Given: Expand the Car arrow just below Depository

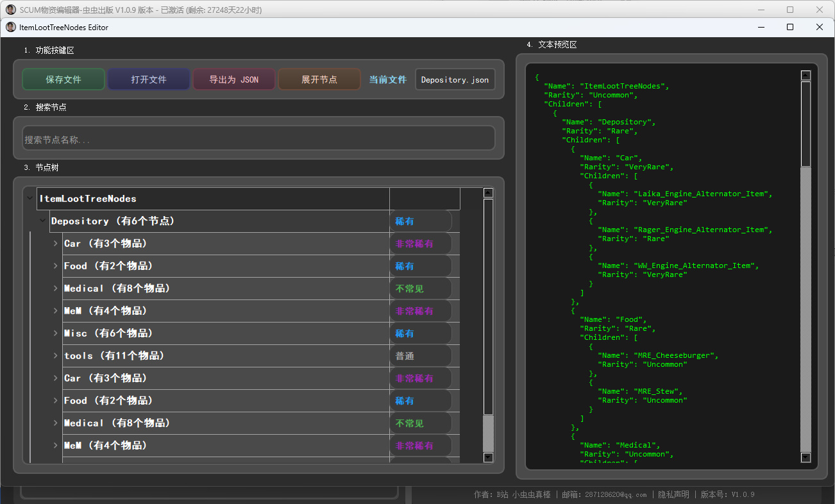Looking at the screenshot, I should click(55, 244).
